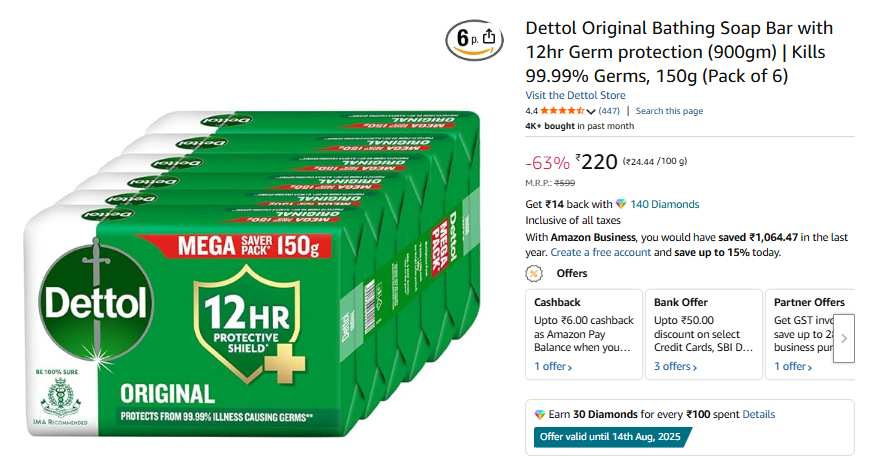The width and height of the screenshot is (871, 456).
Task: Open the Cashback 1 offer link
Action: coord(553,367)
